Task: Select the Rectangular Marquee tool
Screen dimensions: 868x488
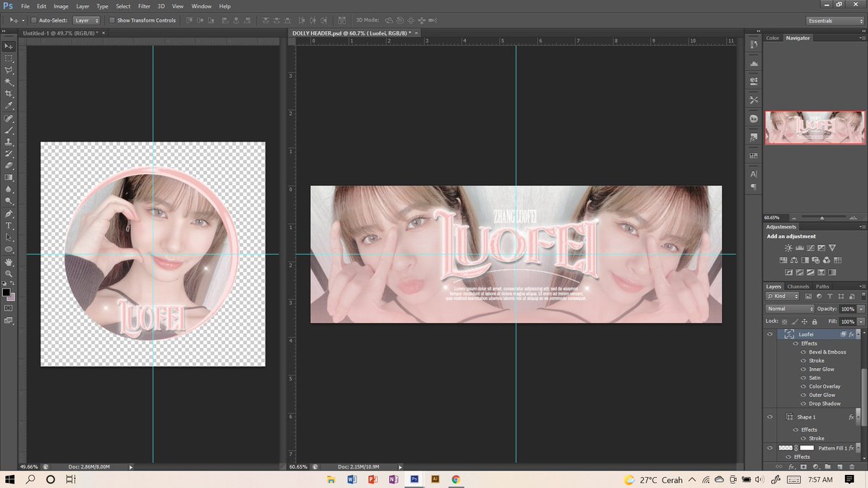Action: click(9, 58)
